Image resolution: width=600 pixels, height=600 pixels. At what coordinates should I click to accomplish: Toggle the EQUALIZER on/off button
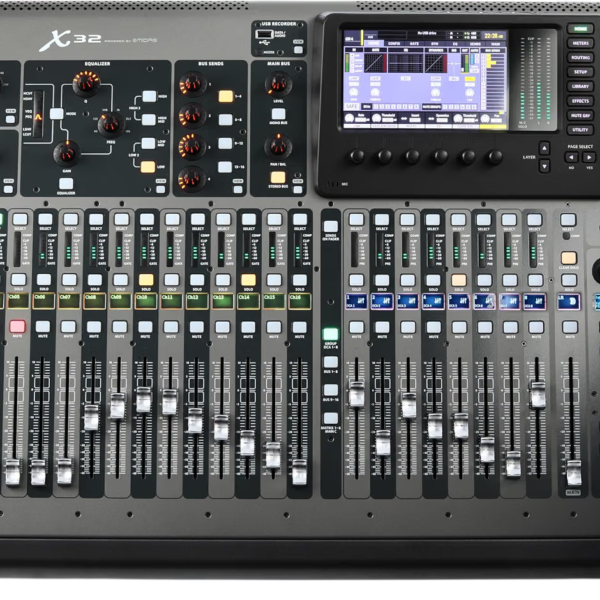coord(66,184)
